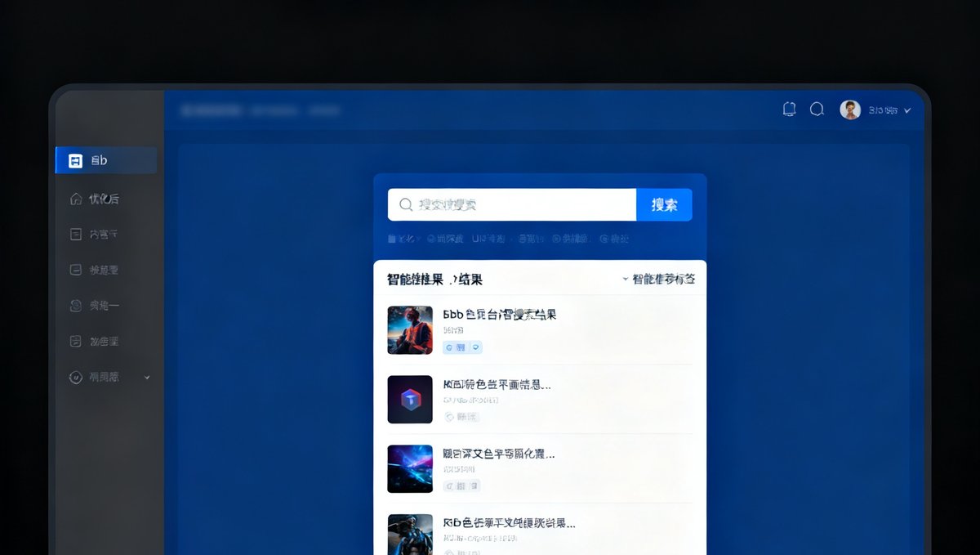Expand the user account dropdown chevron
980x555 pixels.
[907, 110]
